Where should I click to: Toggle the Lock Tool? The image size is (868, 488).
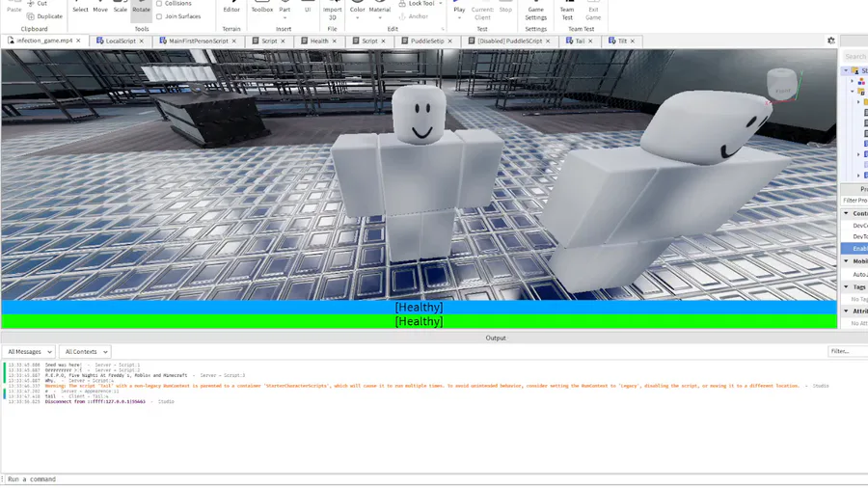click(x=417, y=3)
